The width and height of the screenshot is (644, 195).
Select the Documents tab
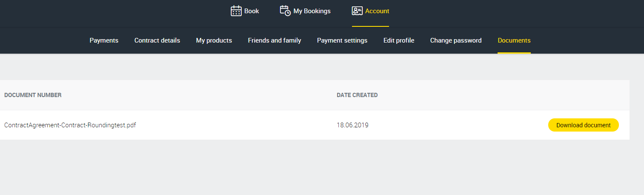coord(514,40)
